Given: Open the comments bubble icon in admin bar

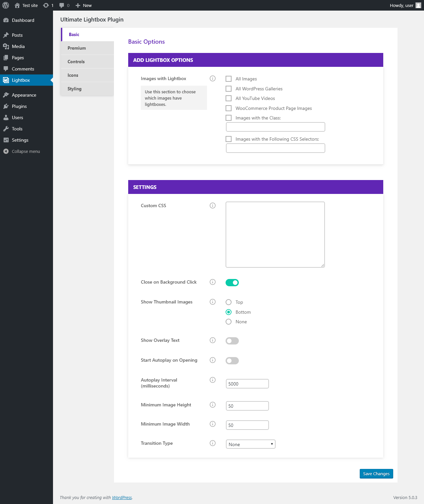Looking at the screenshot, I should pyautogui.click(x=62, y=6).
